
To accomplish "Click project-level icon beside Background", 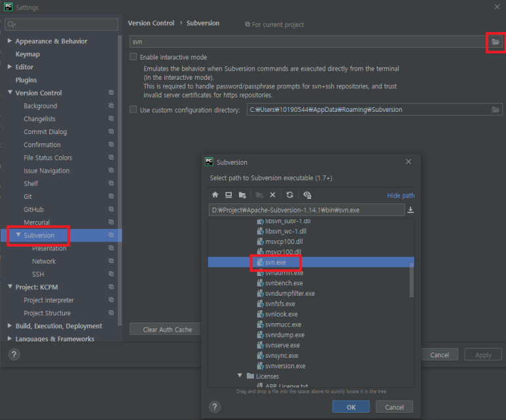I will [x=111, y=105].
